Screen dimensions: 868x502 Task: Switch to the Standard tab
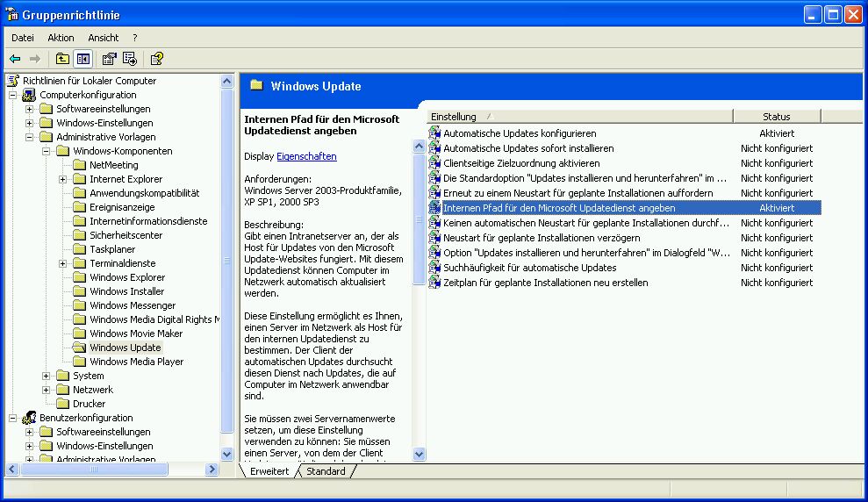pos(326,471)
